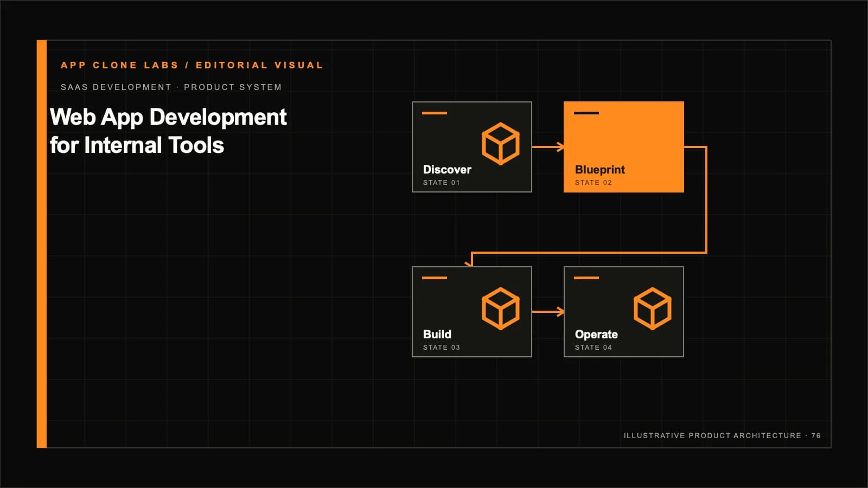Screen dimensions: 868x488
Task: Click the Operate card title
Action: (596, 335)
